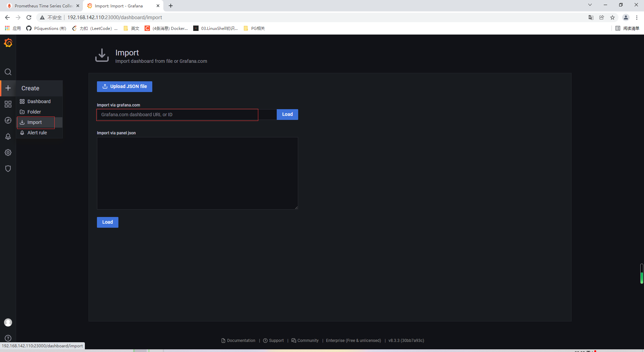
Task: Open the tab search chevron
Action: [590, 5]
